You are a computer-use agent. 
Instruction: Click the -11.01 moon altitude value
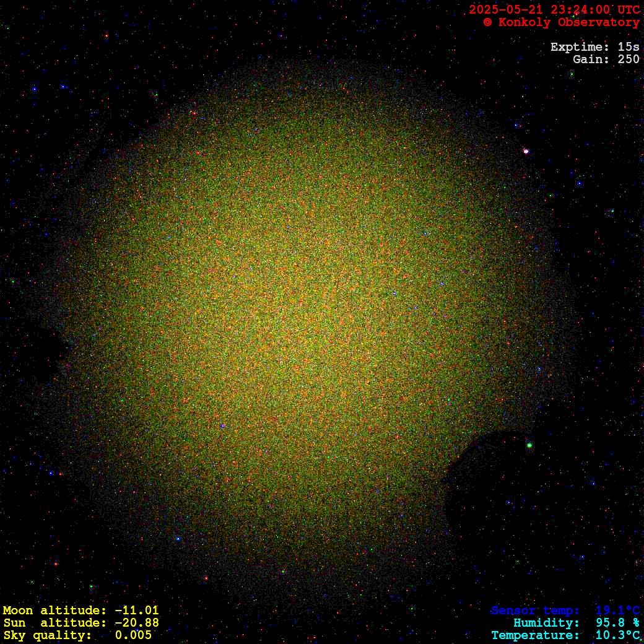[x=136, y=611]
